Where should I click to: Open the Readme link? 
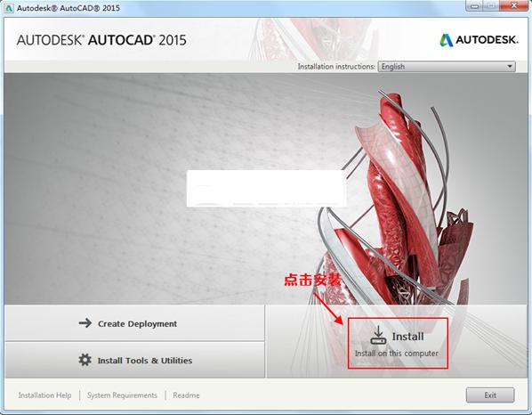[x=186, y=395]
